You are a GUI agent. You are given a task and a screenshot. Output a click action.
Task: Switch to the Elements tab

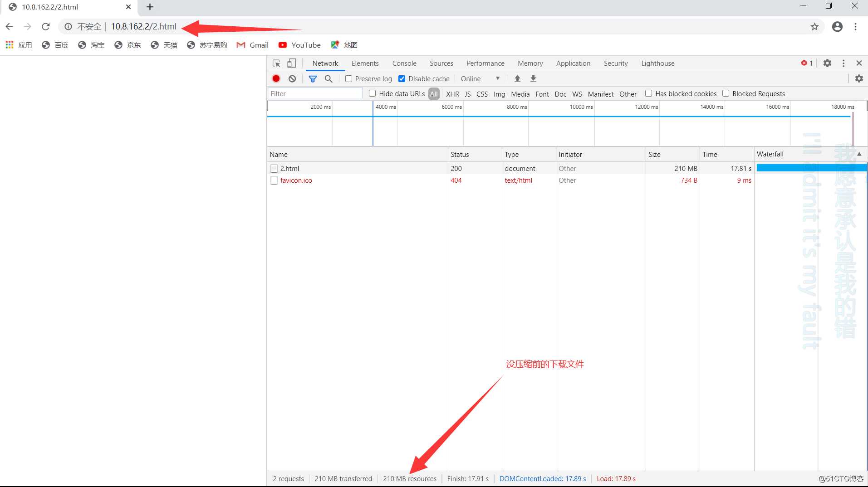point(365,63)
